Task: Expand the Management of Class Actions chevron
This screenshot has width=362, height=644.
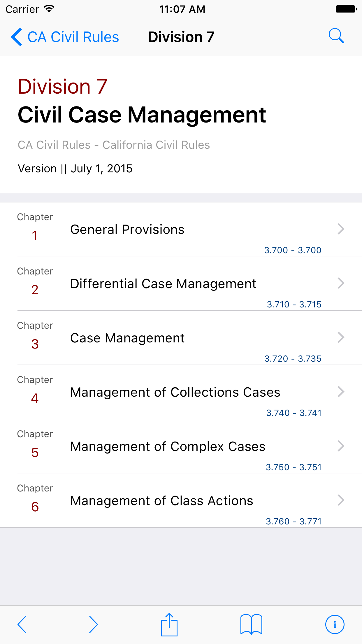Action: click(x=341, y=500)
